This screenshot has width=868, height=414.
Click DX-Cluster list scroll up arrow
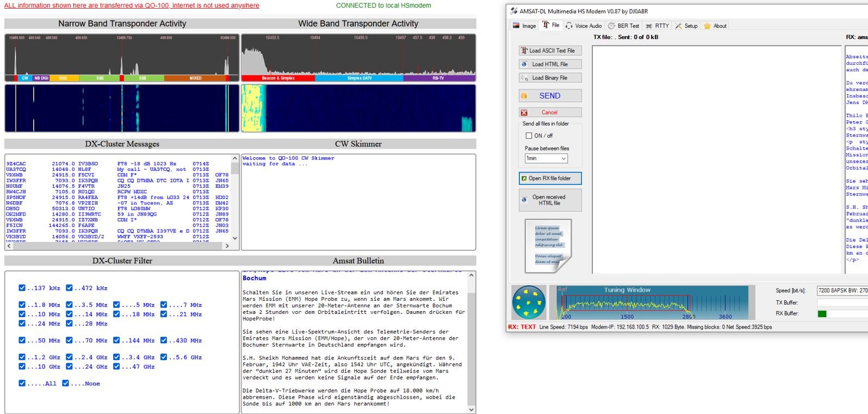click(x=235, y=158)
